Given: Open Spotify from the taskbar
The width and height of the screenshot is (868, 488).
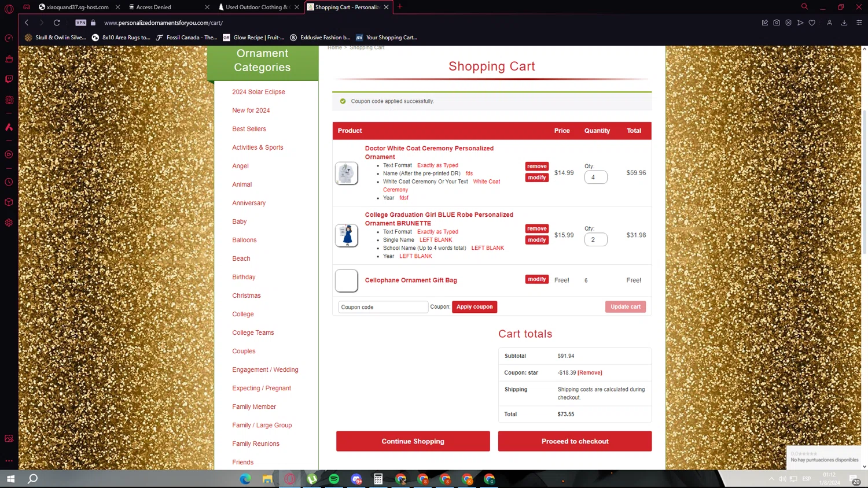Looking at the screenshot, I should (x=334, y=479).
